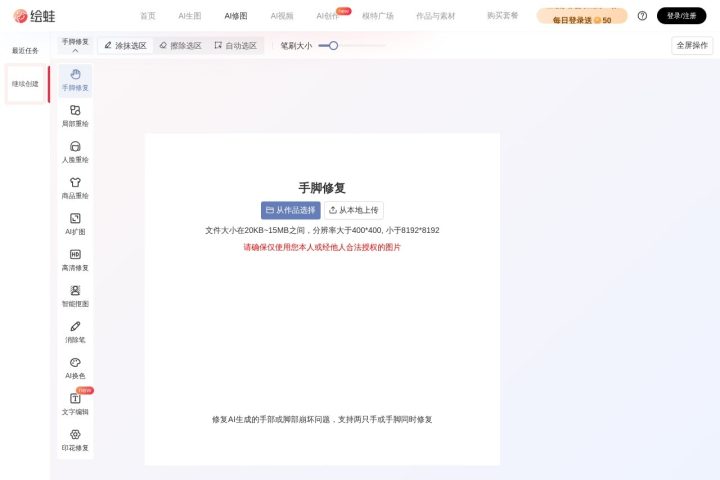Select the 商品重绘 shirt icon tool
Viewport: 720px width, 480px height.
(x=75, y=188)
